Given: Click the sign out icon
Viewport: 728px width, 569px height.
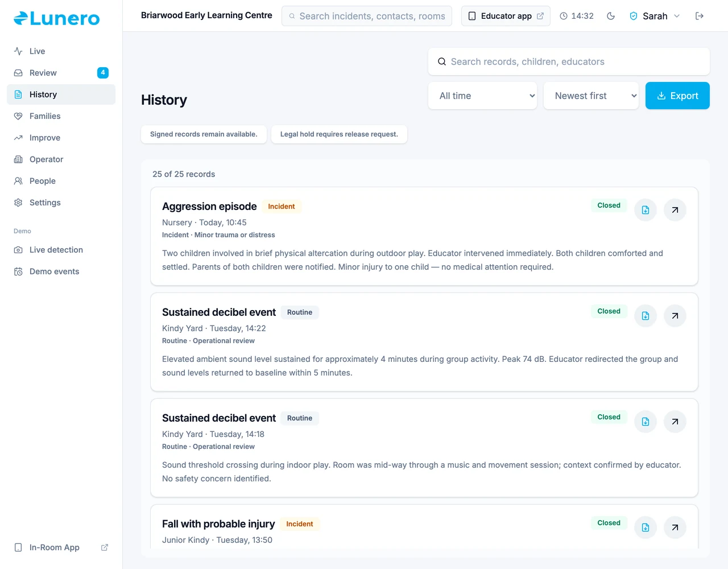Looking at the screenshot, I should [x=700, y=16].
